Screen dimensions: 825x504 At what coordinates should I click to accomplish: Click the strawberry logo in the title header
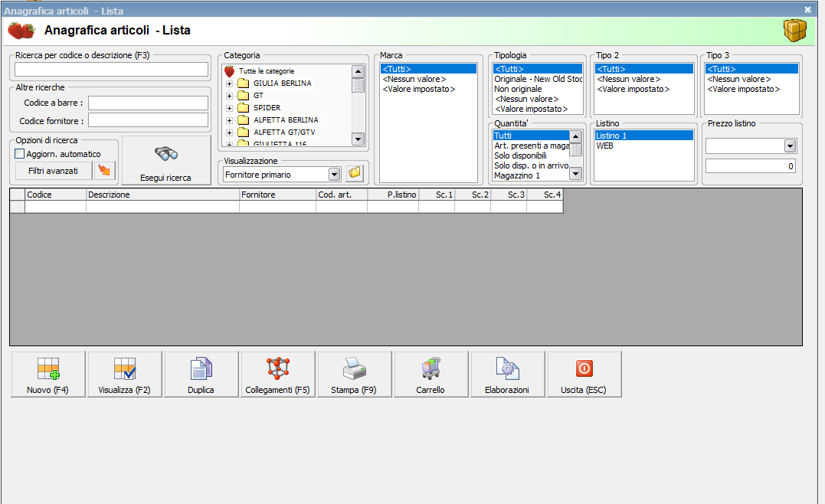21,31
